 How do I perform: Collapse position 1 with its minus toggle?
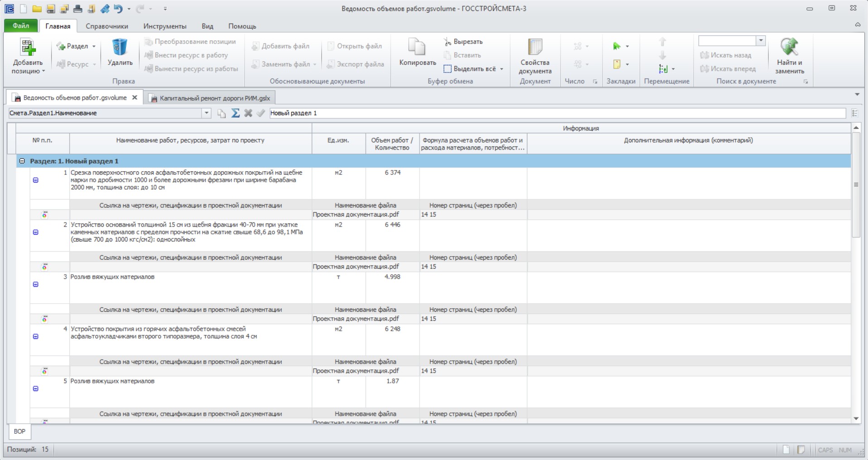(36, 180)
